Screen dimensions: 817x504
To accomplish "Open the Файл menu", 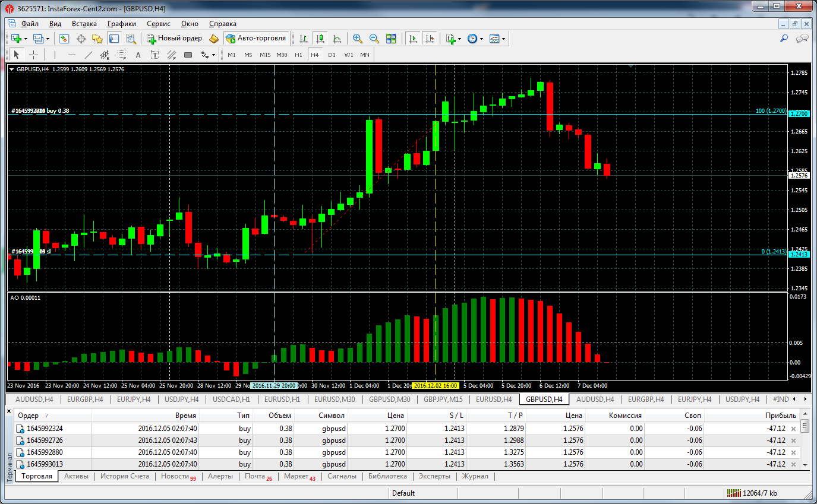I will [30, 24].
